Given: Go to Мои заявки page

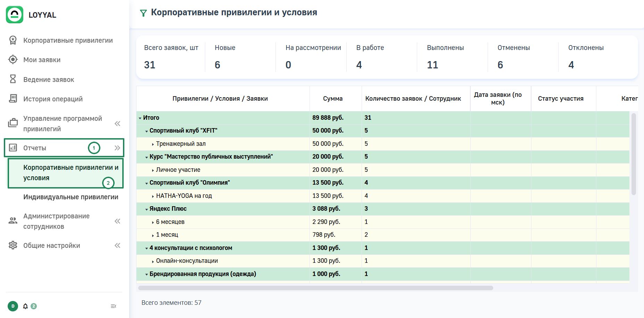Looking at the screenshot, I should pos(42,60).
